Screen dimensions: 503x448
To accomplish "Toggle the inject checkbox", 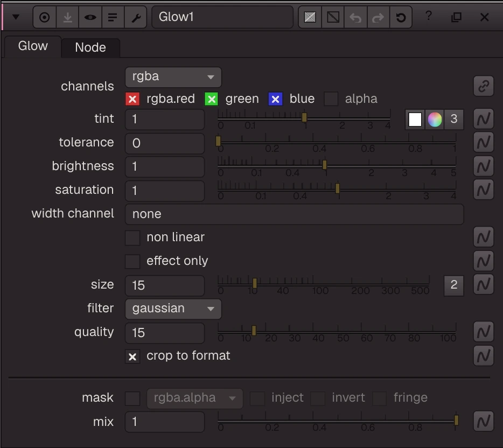I will coord(257,398).
